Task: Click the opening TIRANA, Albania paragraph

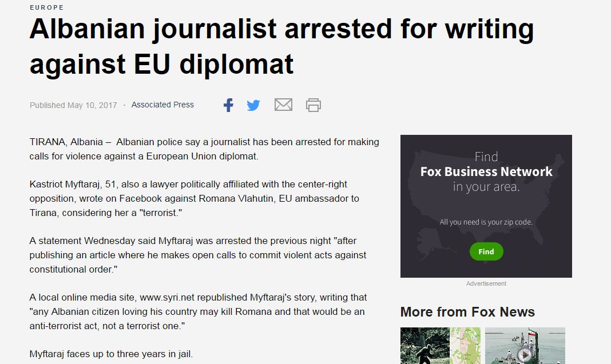Action: click(204, 149)
